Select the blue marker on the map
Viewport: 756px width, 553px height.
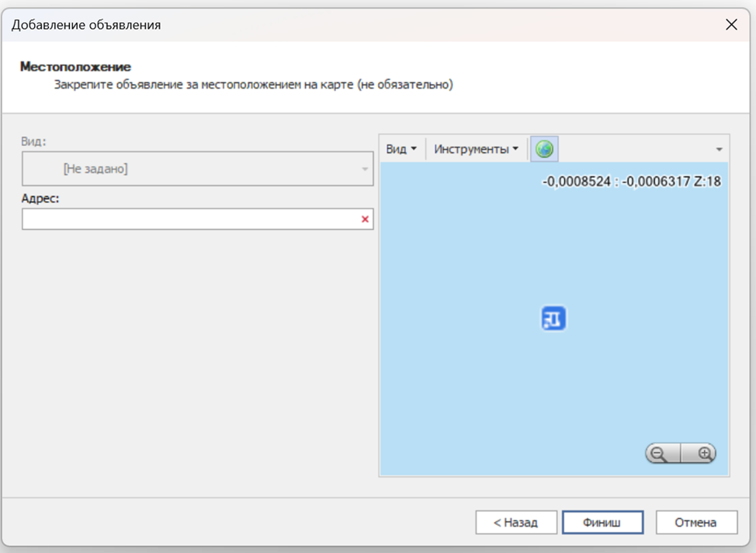coord(553,318)
